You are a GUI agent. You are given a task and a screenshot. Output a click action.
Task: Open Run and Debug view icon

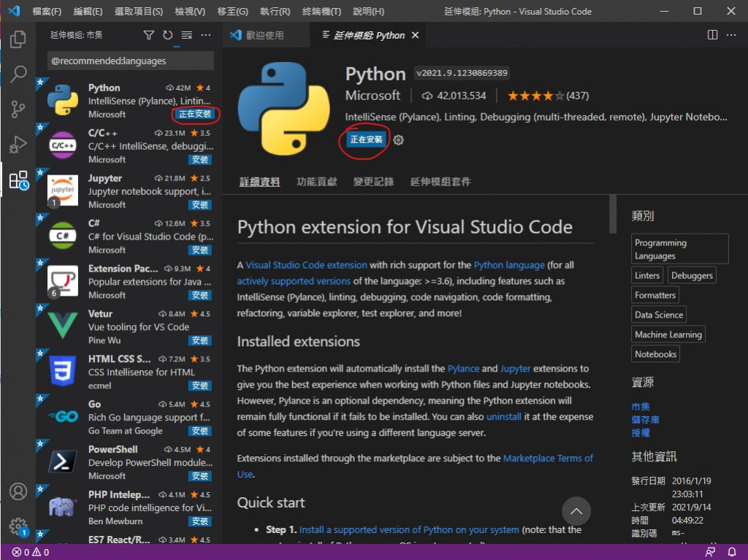click(18, 145)
